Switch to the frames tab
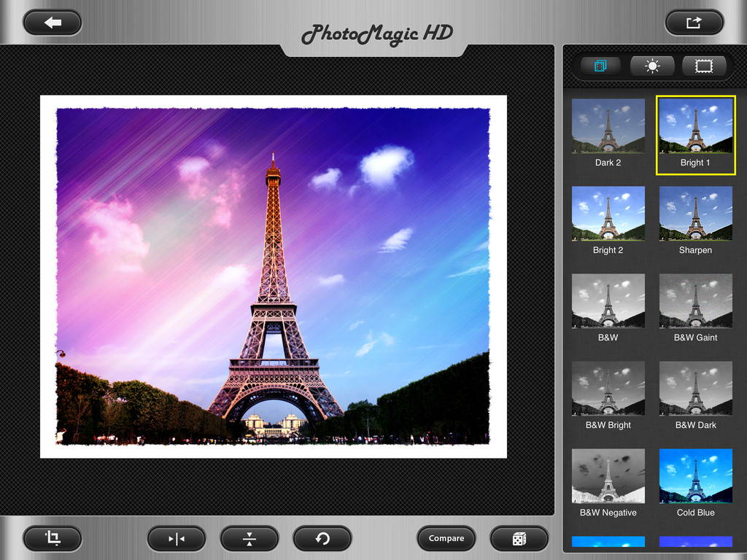This screenshot has width=747, height=560. 704,66
